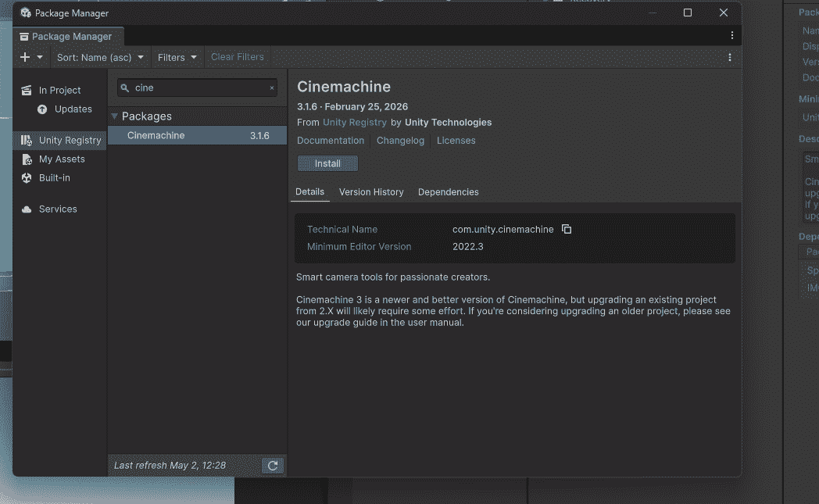The image size is (819, 504).
Task: Open the Licenses link
Action: 456,141
